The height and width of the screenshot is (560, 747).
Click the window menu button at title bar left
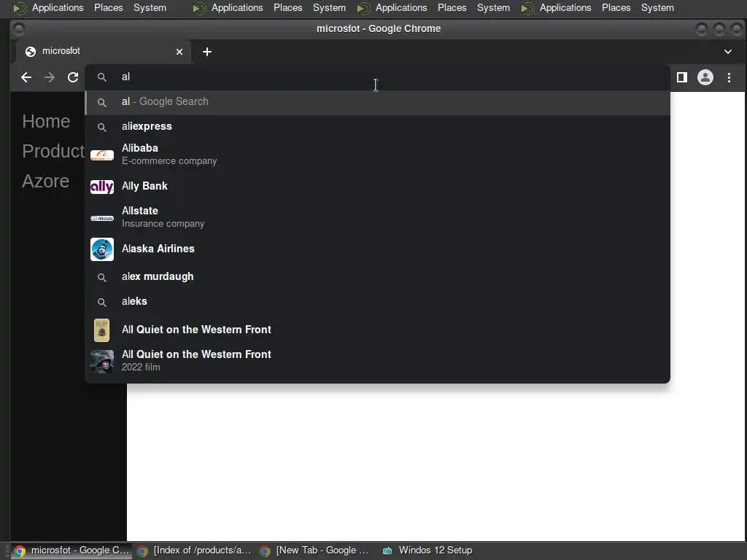(x=18, y=29)
